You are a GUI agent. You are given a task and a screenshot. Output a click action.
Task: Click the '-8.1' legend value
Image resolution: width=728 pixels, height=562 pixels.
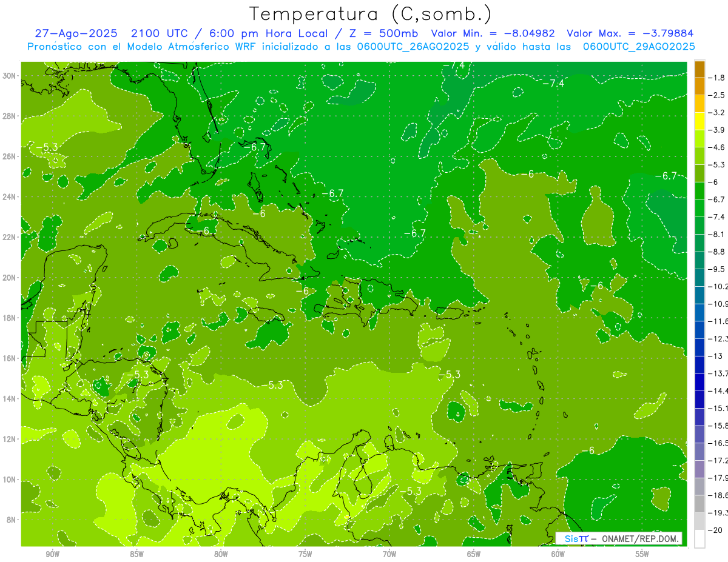(716, 234)
